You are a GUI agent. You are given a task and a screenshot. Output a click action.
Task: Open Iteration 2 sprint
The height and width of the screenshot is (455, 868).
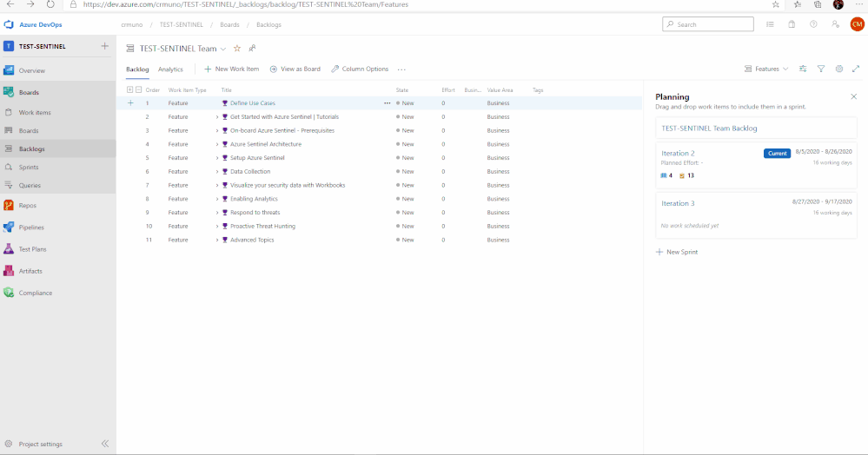click(x=678, y=154)
